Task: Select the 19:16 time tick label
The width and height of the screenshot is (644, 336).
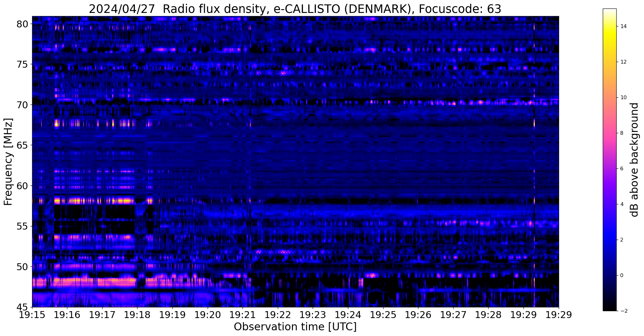Action: 67,315
